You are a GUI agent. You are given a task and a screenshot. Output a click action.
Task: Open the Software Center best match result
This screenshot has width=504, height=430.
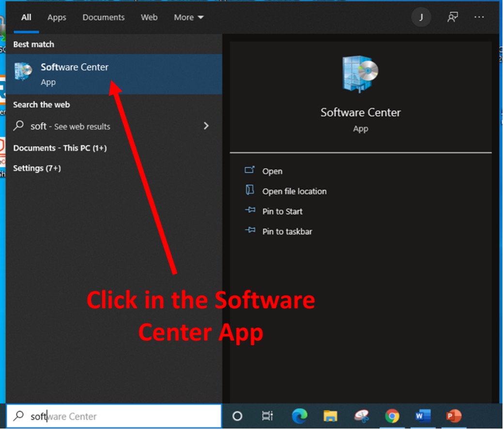click(114, 74)
